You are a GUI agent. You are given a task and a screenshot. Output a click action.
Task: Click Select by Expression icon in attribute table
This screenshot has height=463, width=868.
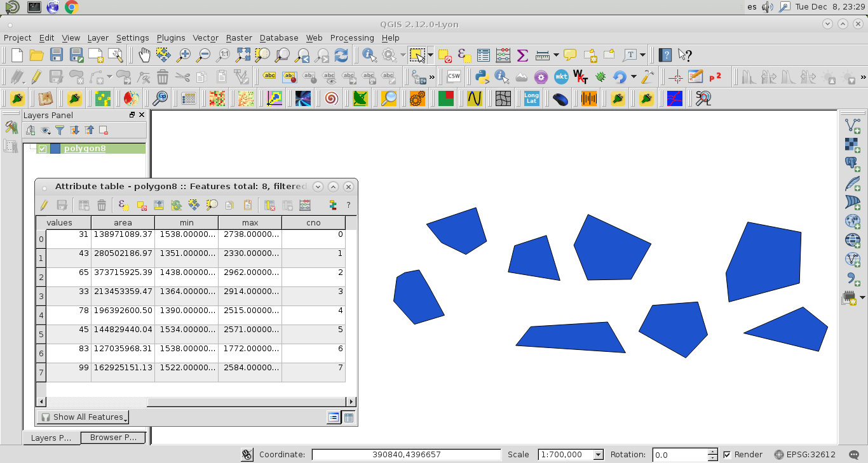point(124,205)
